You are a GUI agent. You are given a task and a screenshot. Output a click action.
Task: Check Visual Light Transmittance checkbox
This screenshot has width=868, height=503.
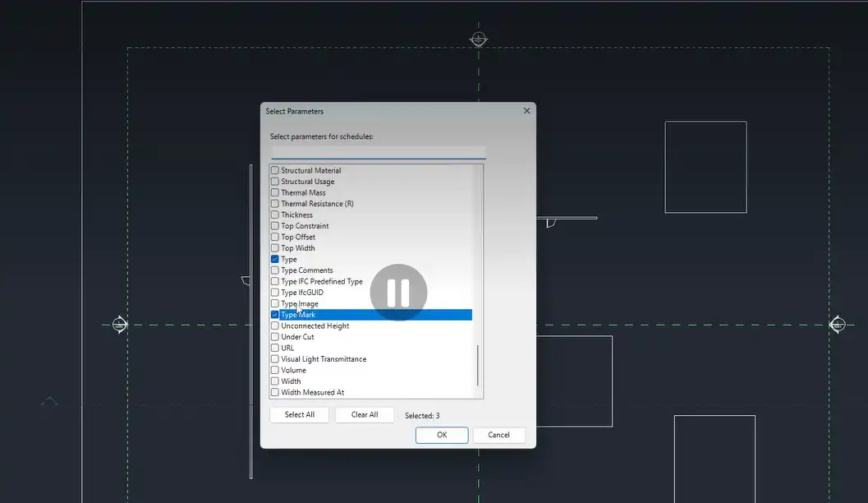point(274,359)
